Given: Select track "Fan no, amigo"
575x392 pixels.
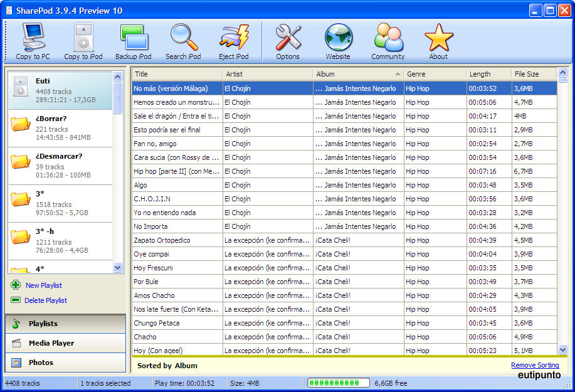Looking at the screenshot, I should point(177,144).
